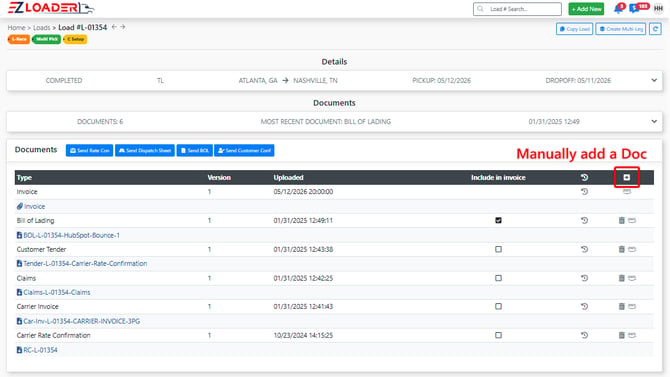Delete the Bill of Lading document
This screenshot has height=377, width=670.
coord(622,221)
